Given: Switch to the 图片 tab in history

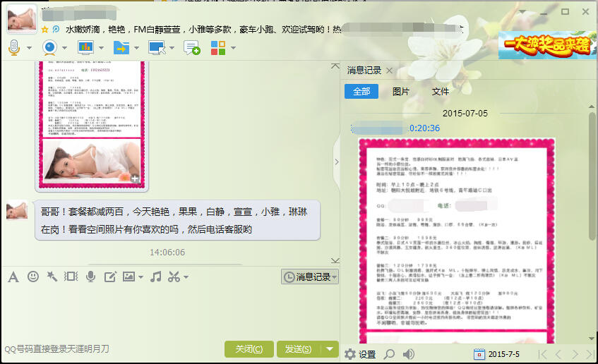Looking at the screenshot, I should click(x=400, y=92).
